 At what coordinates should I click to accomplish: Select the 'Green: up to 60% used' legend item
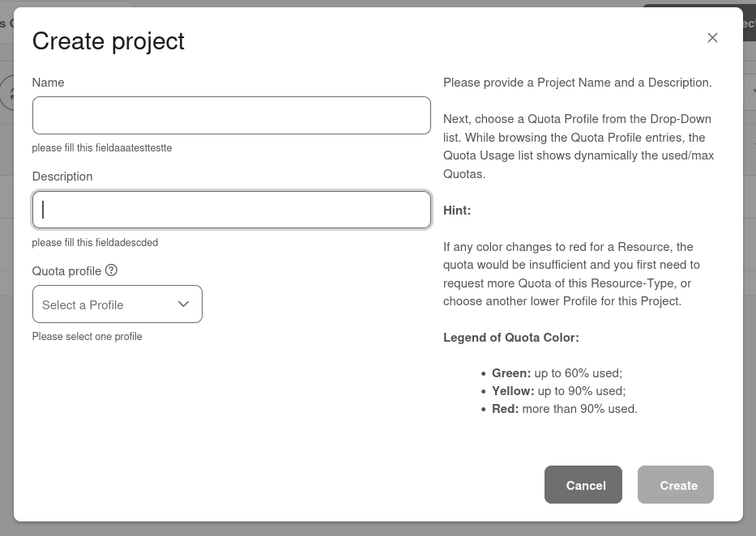point(557,373)
